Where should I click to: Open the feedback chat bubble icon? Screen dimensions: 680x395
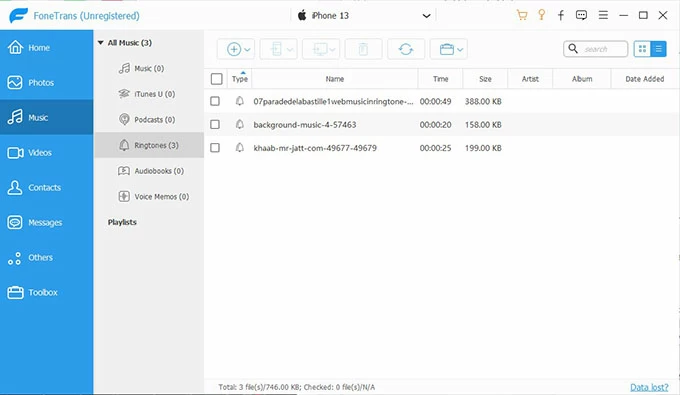coord(581,15)
